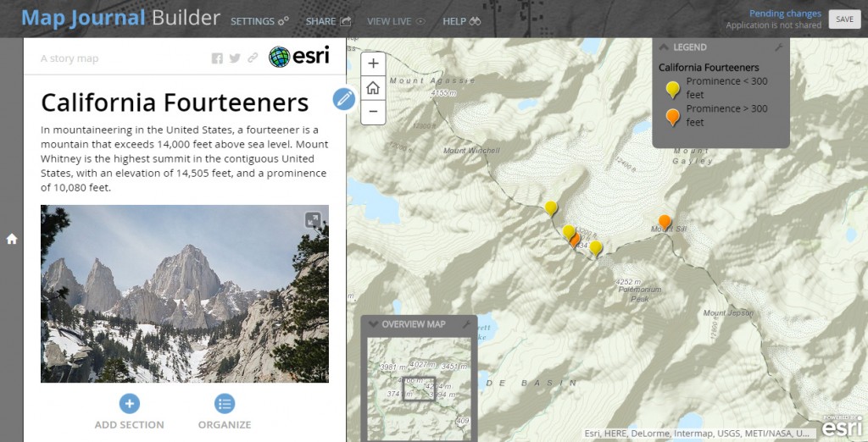Click View Live
The image size is (868, 442).
coord(397,21)
